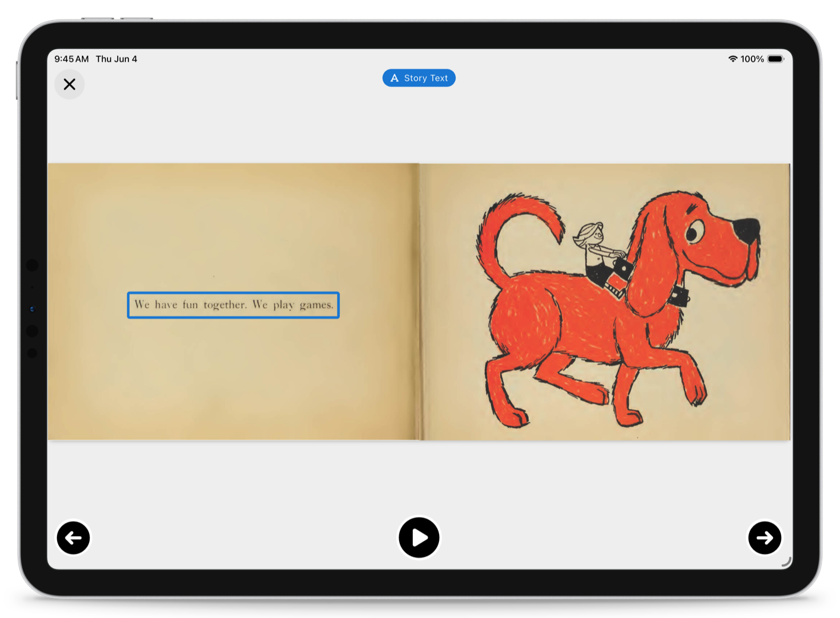Tap the red dog illustration page

605,302
